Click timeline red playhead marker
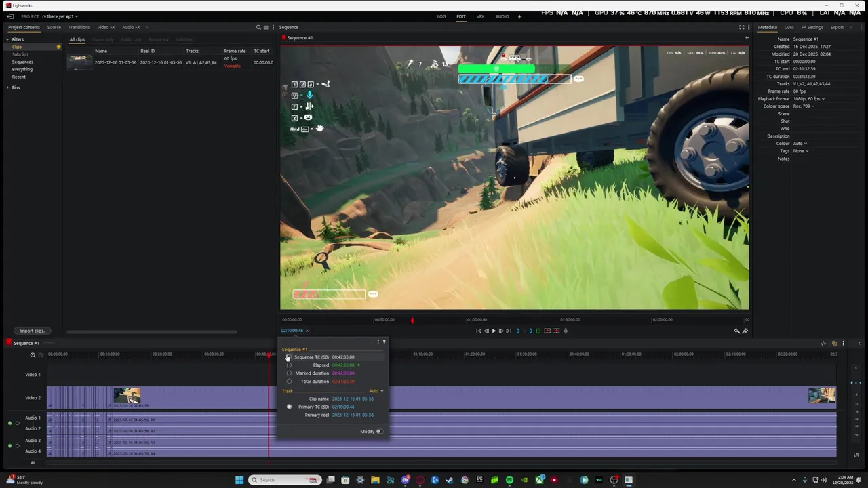This screenshot has width=868, height=488. click(x=269, y=354)
